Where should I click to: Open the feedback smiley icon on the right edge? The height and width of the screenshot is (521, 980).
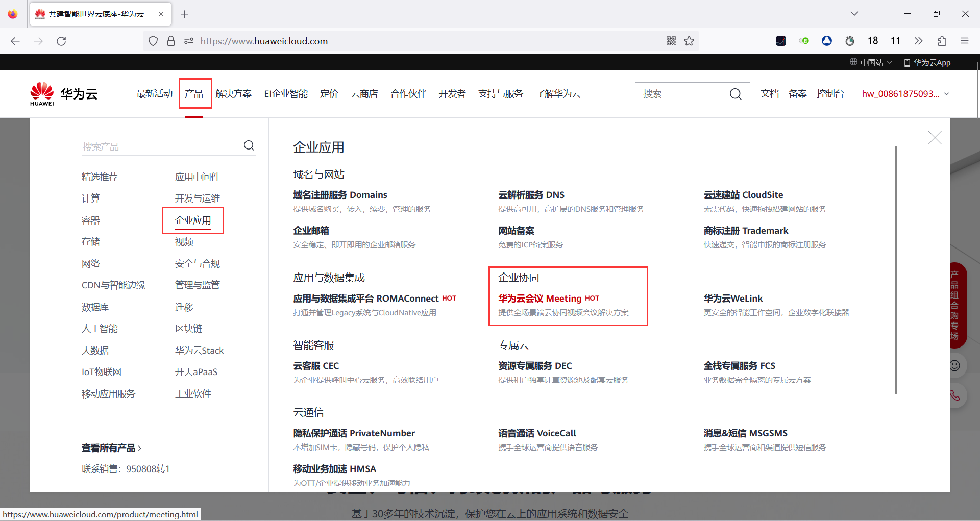(955, 365)
